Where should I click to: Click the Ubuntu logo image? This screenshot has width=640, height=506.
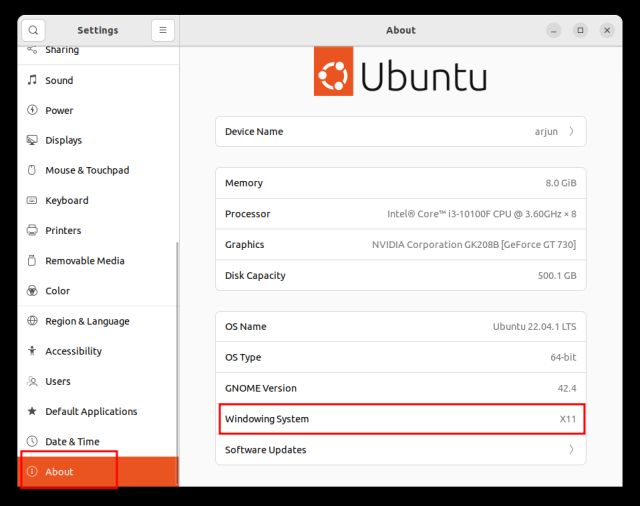tap(400, 71)
